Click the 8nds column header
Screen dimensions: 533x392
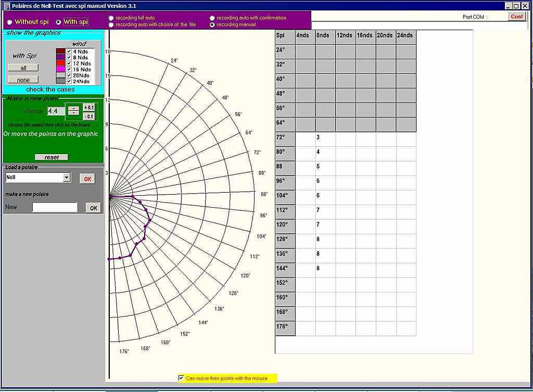point(325,37)
